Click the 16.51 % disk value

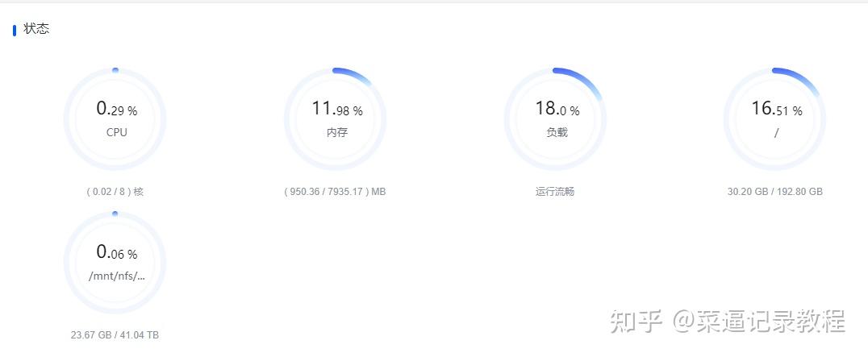click(x=776, y=108)
